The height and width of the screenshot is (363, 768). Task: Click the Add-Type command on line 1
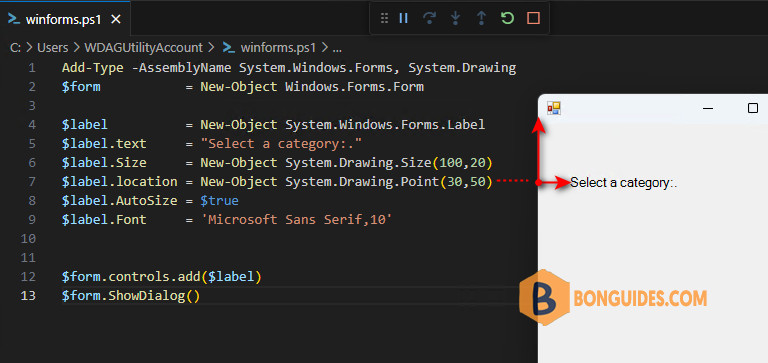click(x=93, y=68)
